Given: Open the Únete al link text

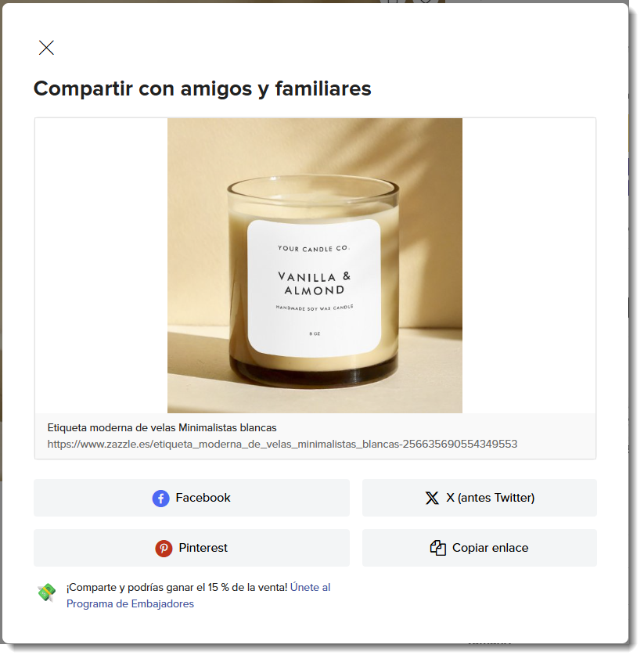Looking at the screenshot, I should click(310, 587).
